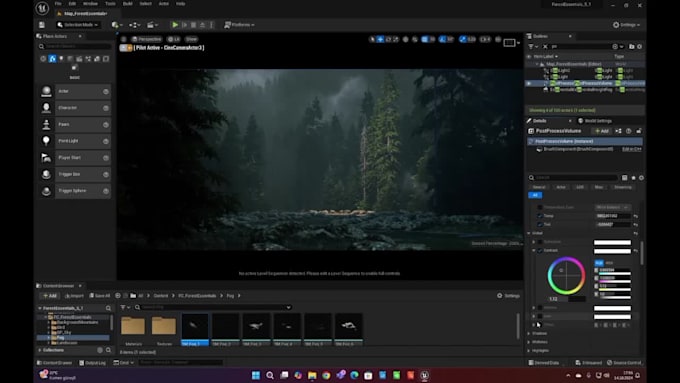Image resolution: width=680 pixels, height=383 pixels.
Task: Select the viewport scale tool
Action: tap(396, 39)
